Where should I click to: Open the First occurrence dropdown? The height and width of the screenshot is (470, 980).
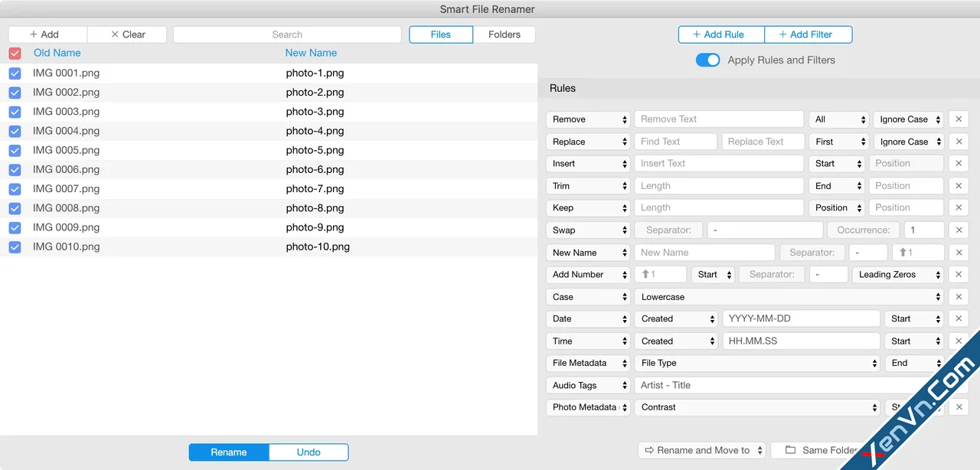coord(838,142)
